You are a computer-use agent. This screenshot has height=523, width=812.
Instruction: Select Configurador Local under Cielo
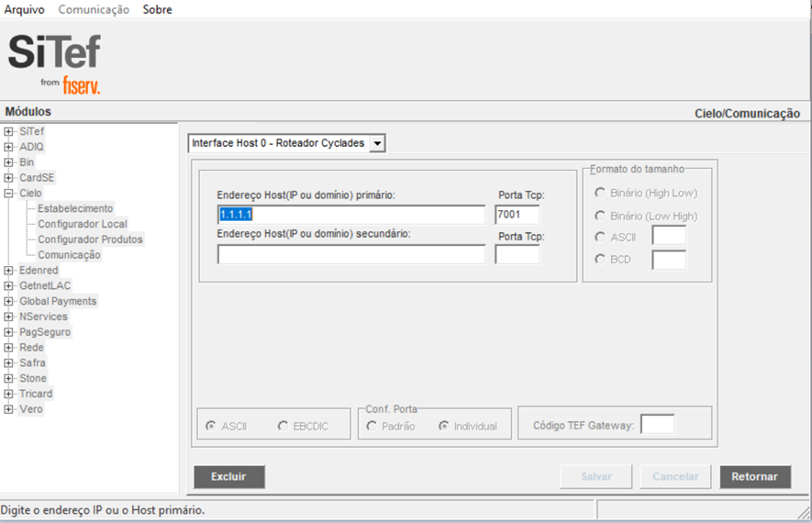[x=83, y=224]
